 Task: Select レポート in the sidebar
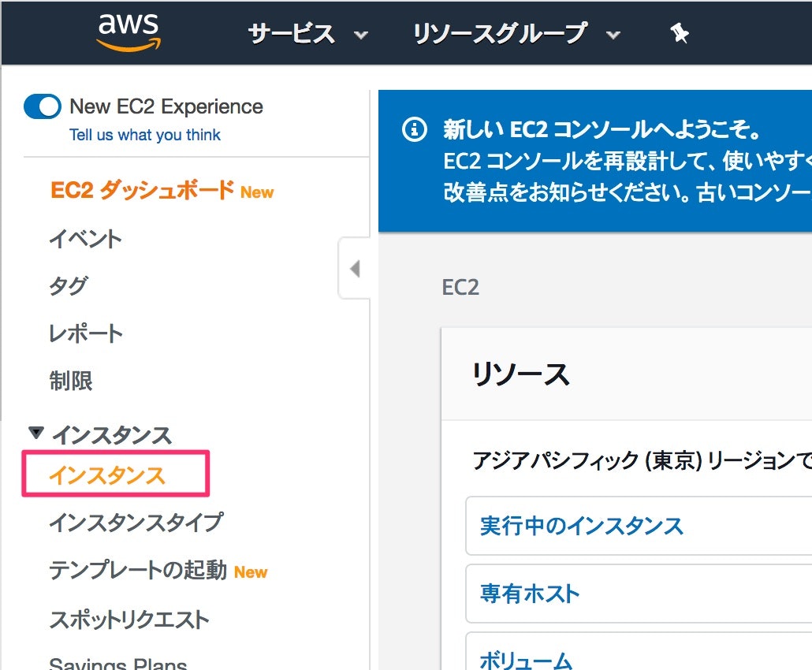(86, 333)
